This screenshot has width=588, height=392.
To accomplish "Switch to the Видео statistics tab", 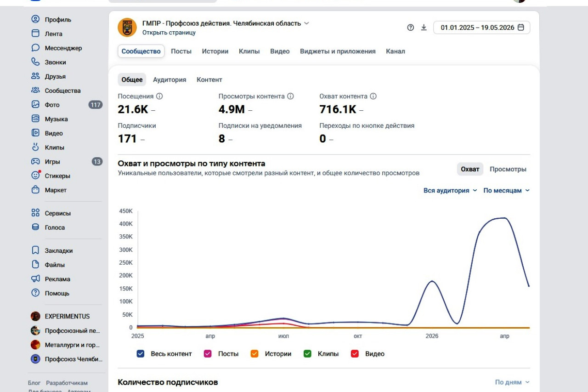I will (280, 51).
